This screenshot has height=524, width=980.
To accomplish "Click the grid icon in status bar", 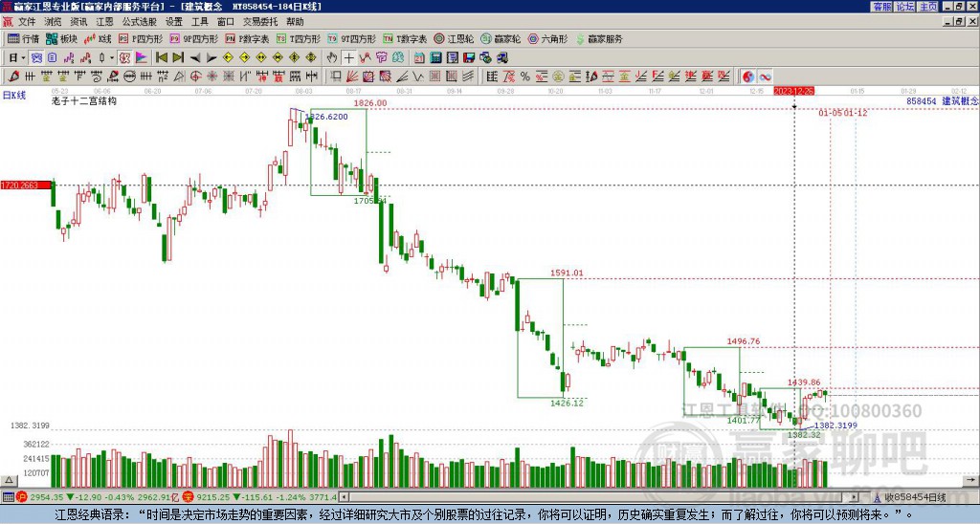I will tap(8, 497).
